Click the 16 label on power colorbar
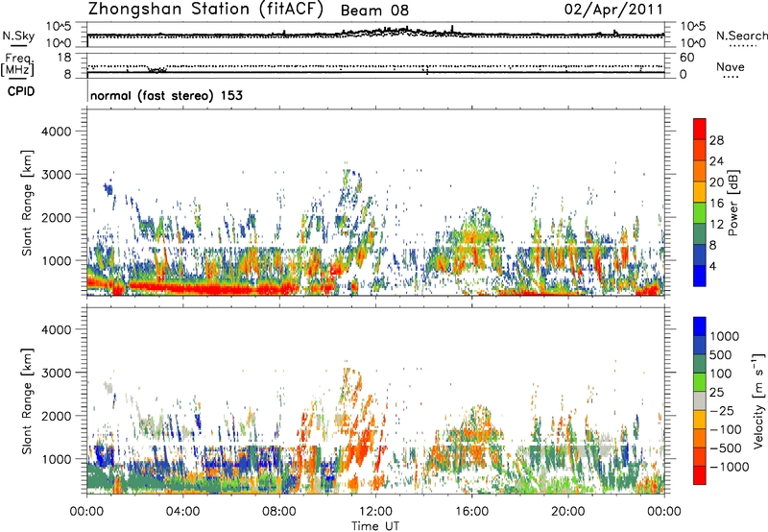Viewport: 768px width, 532px height. point(716,204)
